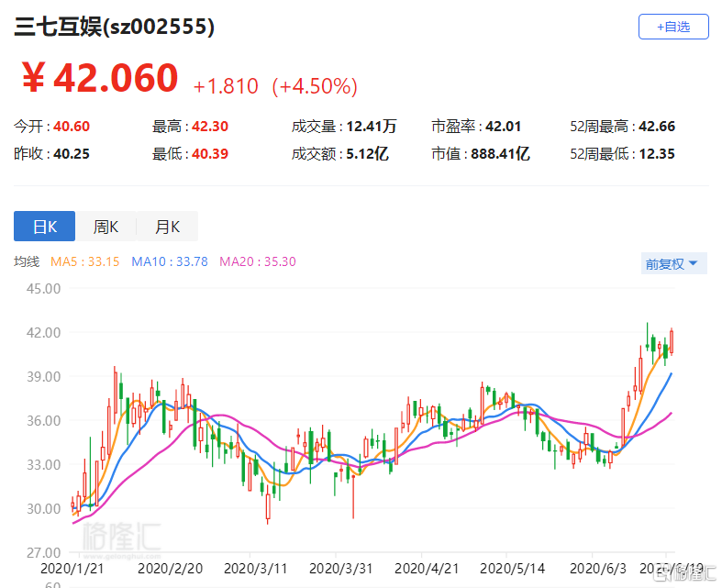This screenshot has width=722, height=588.
Task: Click the 市盈率 value 42.01
Action: tap(503, 127)
